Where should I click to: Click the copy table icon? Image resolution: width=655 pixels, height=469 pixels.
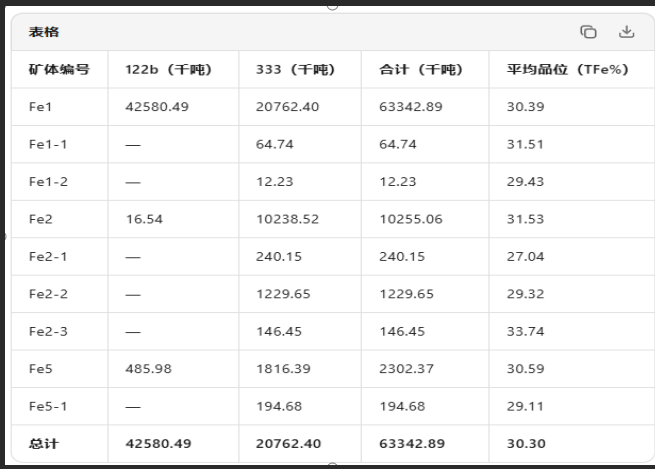[588, 32]
